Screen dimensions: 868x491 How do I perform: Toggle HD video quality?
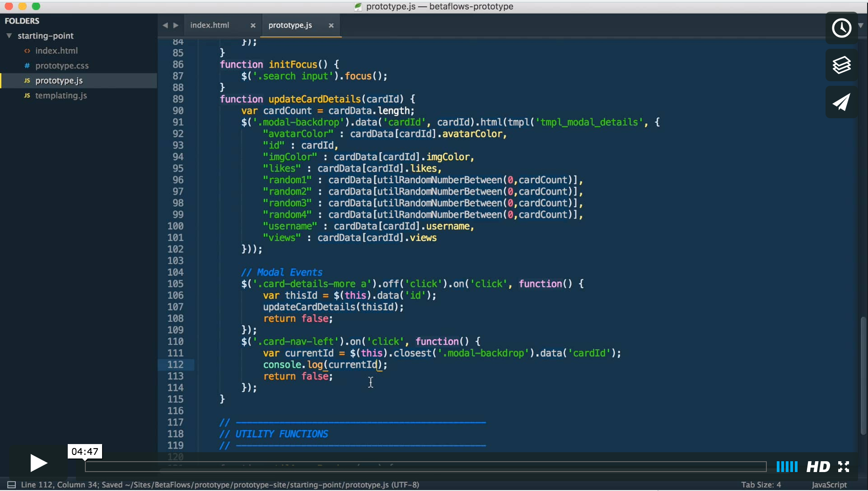pyautogui.click(x=818, y=467)
